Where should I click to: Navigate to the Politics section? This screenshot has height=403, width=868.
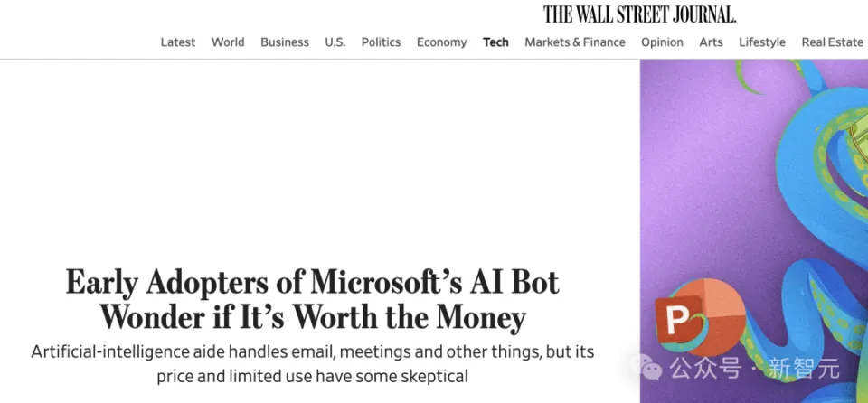pyautogui.click(x=381, y=42)
